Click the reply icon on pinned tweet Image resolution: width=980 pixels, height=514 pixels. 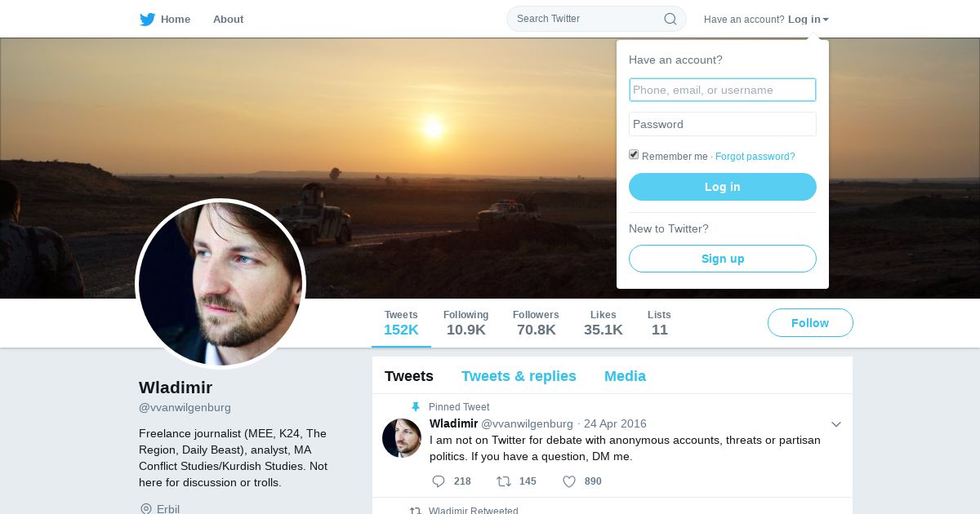(439, 481)
